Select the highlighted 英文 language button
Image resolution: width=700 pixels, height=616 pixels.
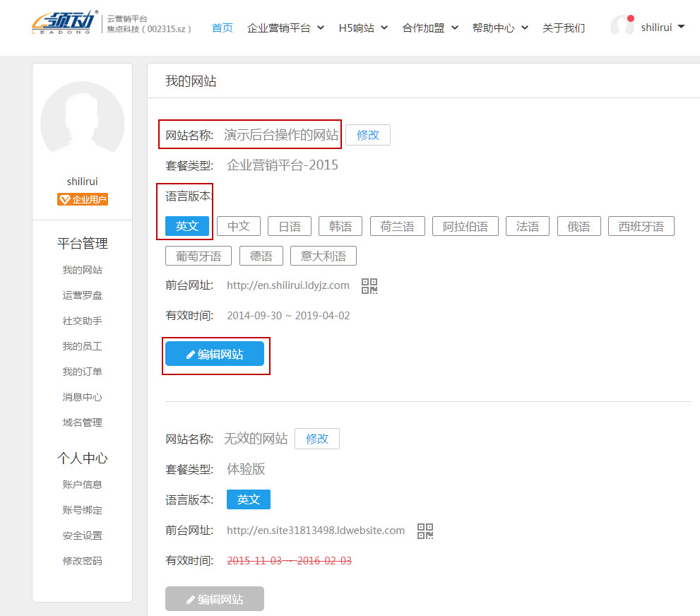click(186, 226)
